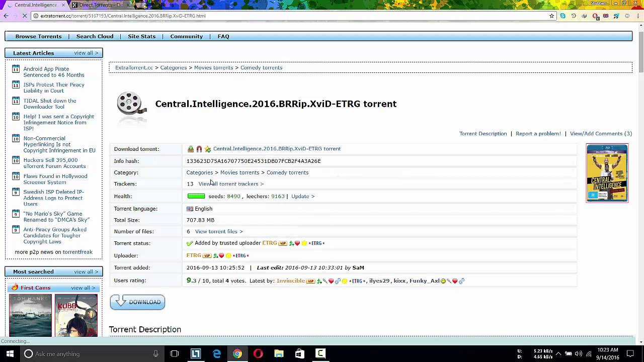Open the Skype browser extension
The width and height of the screenshot is (644, 362).
[x=562, y=16]
